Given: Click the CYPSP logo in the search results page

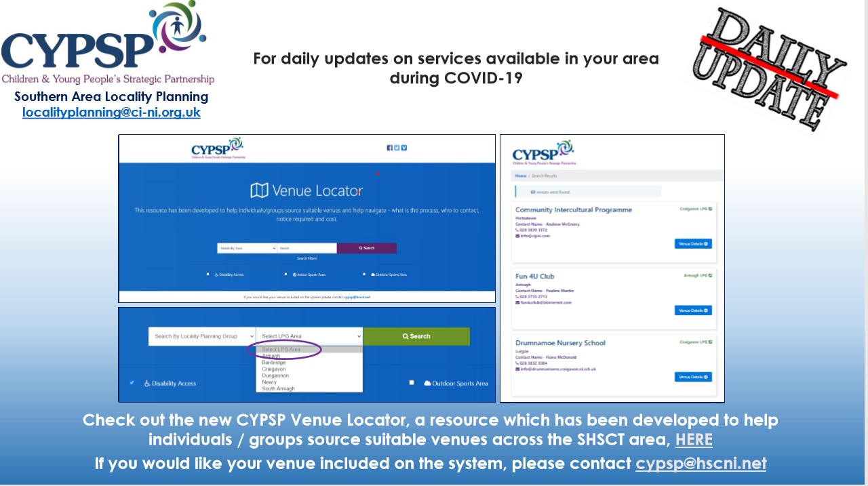Looking at the screenshot, I should point(544,153).
